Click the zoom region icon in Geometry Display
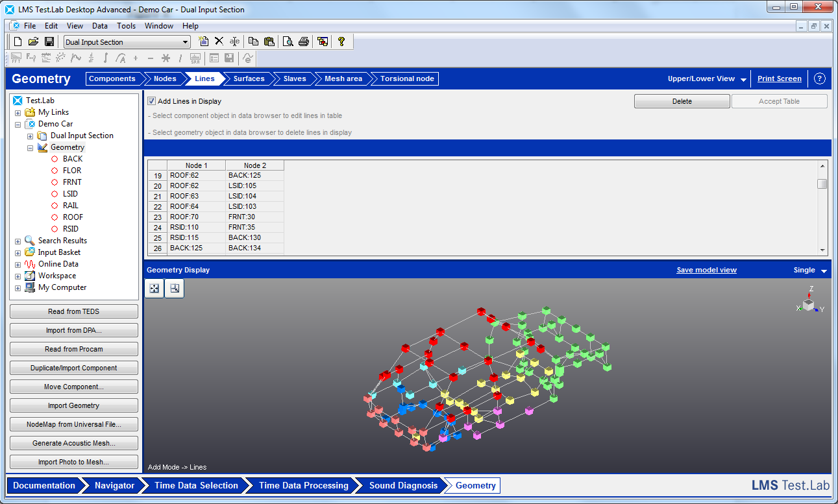838x504 pixels. 175,289
